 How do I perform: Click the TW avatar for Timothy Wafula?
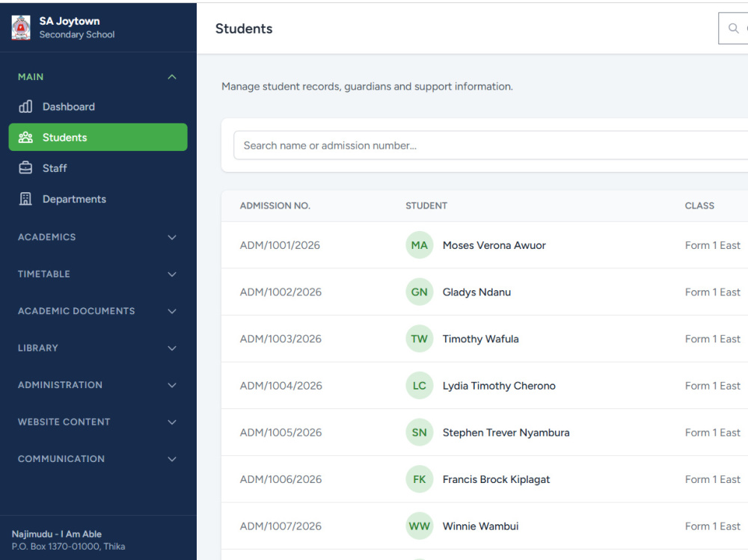tap(420, 339)
